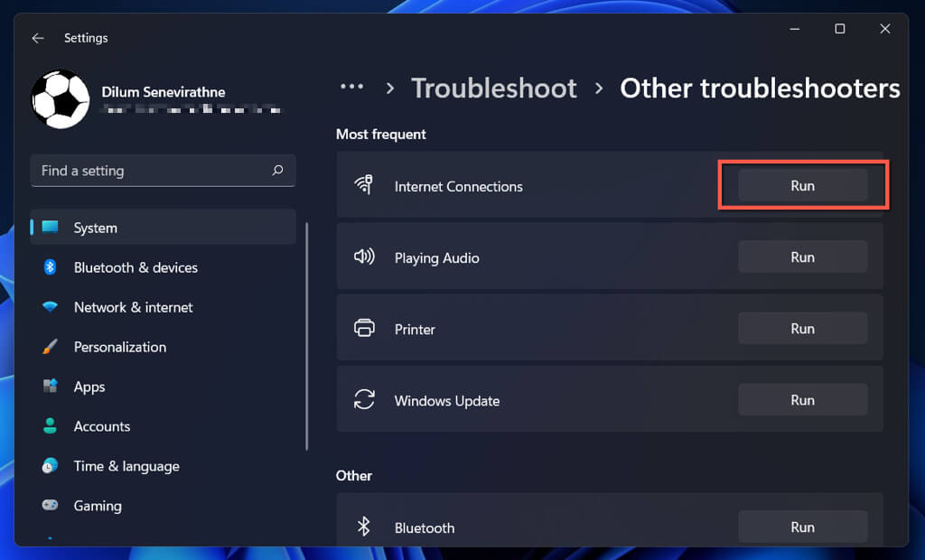Image resolution: width=925 pixels, height=560 pixels.
Task: Maximize the Settings window
Action: coord(839,28)
